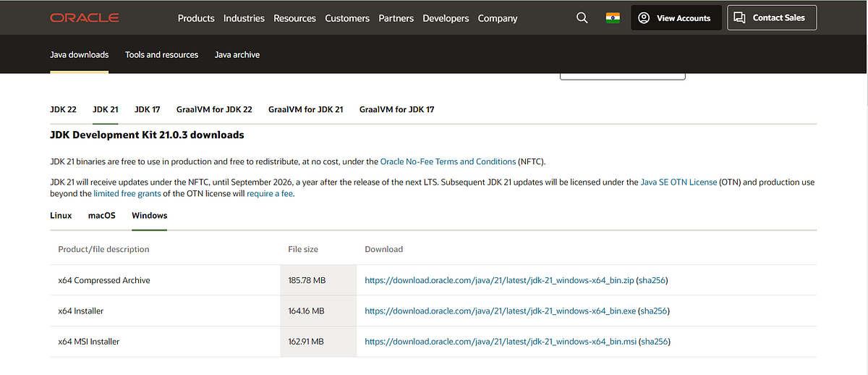Open the Company menu
Image resolution: width=868 pixels, height=375 pixels.
click(x=498, y=18)
